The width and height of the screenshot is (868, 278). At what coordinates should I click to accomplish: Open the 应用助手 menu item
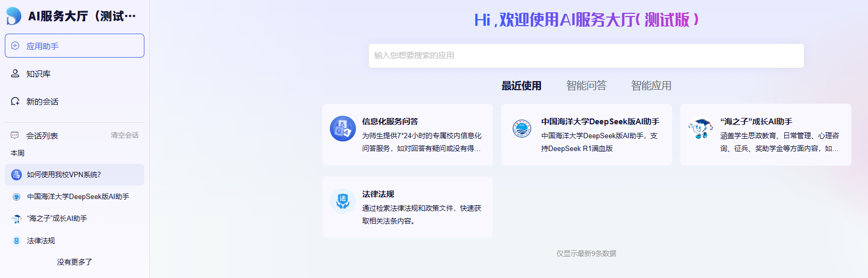tap(43, 46)
